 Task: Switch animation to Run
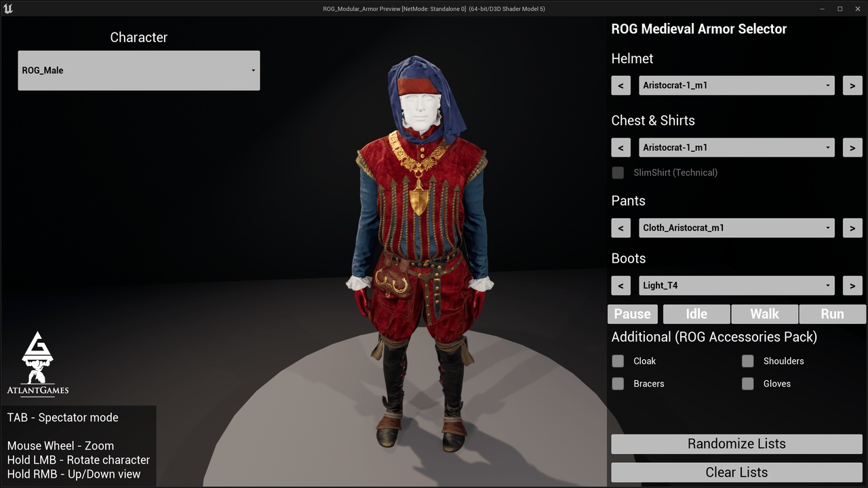click(x=832, y=314)
